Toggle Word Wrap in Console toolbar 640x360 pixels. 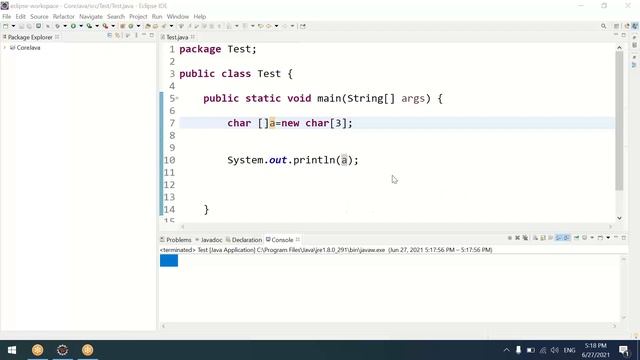[551, 238]
